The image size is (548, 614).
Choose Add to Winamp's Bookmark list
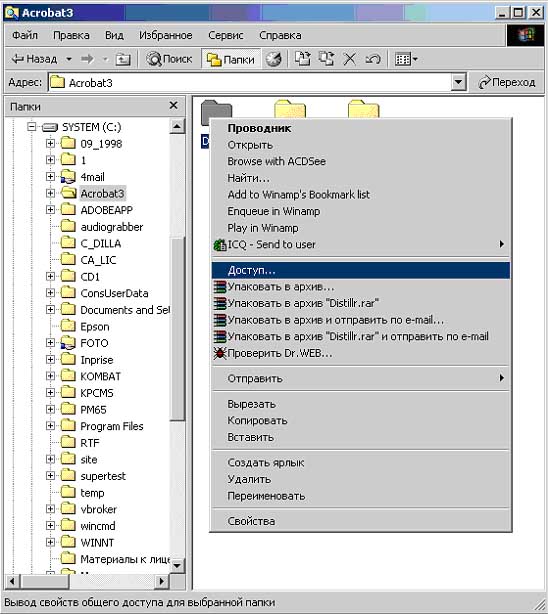pyautogui.click(x=360, y=195)
